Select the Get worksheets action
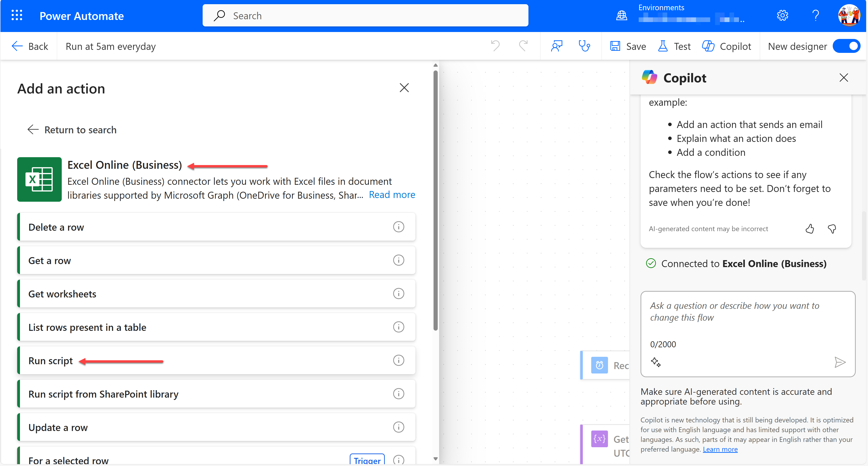Viewport: 868px width, 466px height. pos(216,294)
